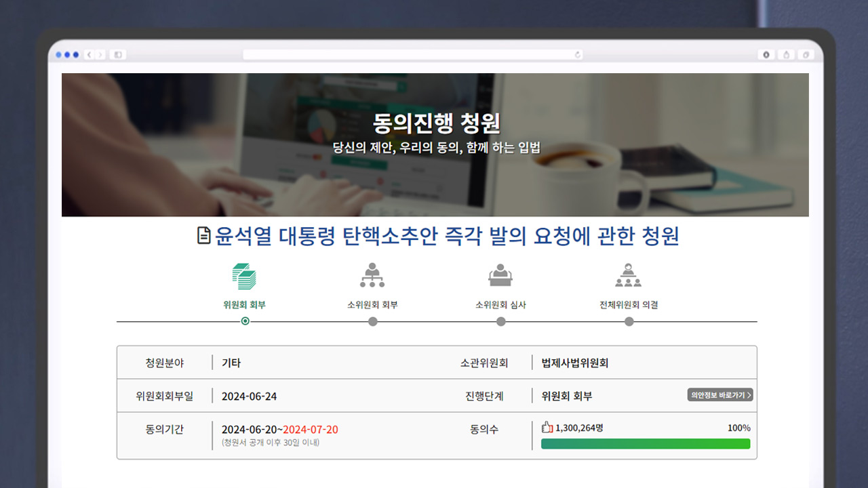Image resolution: width=868 pixels, height=488 pixels.
Task: Click the thumbs-up icon next to the agreement count
Action: pos(547,428)
